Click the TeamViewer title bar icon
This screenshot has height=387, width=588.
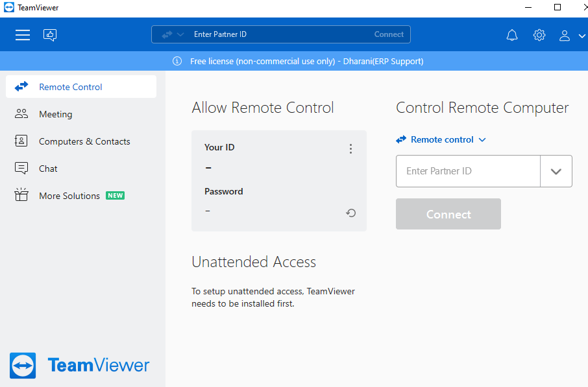(9, 8)
